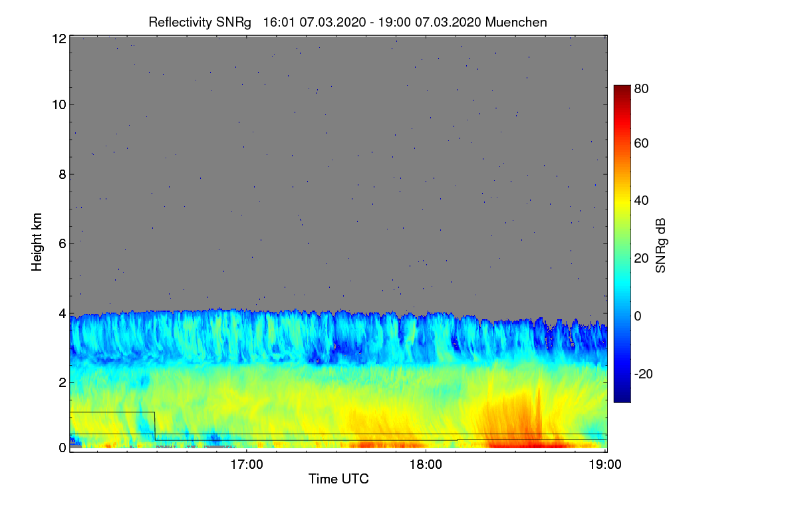The width and height of the screenshot is (798, 532).
Task: Click the 0 height tick label
Action: [x=63, y=448]
